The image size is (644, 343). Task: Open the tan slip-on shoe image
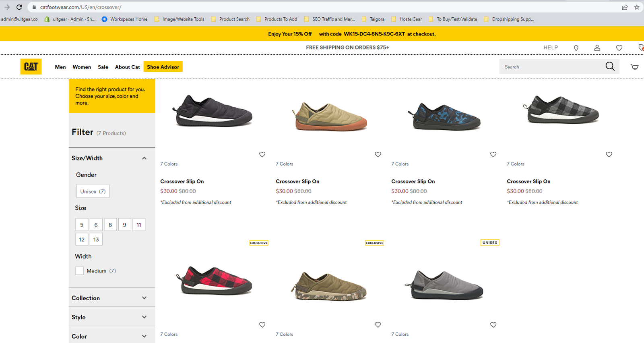click(x=329, y=116)
